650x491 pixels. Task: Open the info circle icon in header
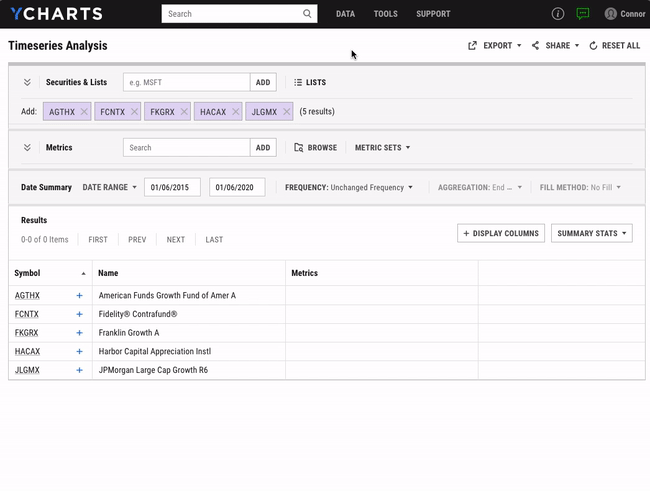point(558,14)
